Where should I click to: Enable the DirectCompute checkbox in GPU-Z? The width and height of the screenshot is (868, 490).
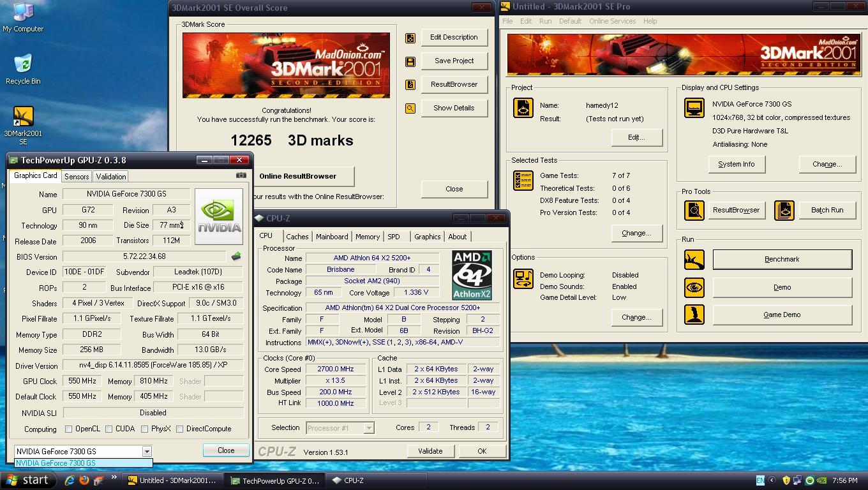(x=179, y=429)
